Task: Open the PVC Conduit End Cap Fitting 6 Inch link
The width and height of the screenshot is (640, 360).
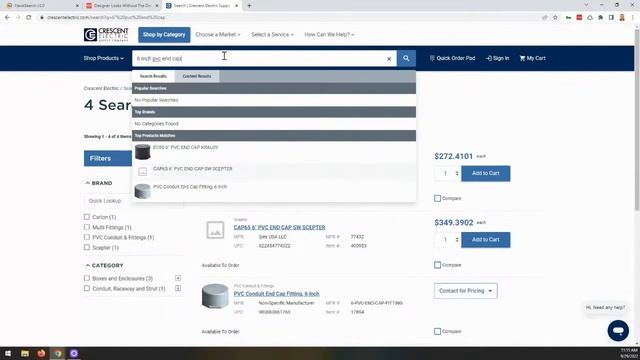Action: point(276,294)
